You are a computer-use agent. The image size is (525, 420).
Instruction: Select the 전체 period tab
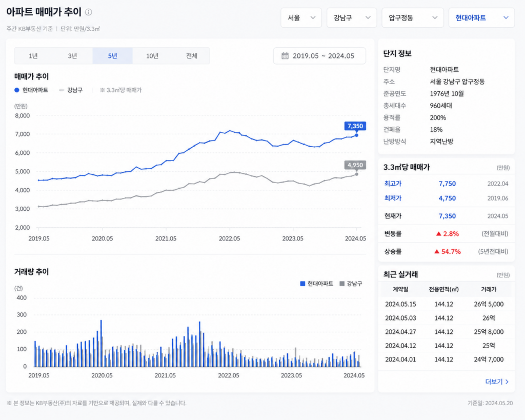(192, 56)
